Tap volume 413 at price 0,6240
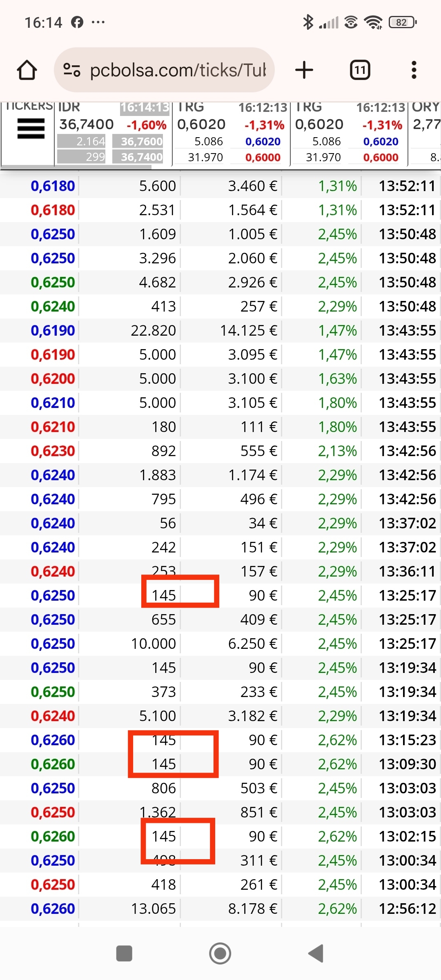This screenshot has height=980, width=441. tap(164, 306)
